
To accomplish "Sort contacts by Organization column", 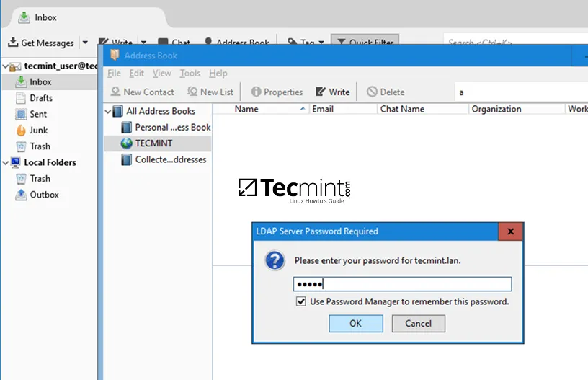I will click(517, 109).
